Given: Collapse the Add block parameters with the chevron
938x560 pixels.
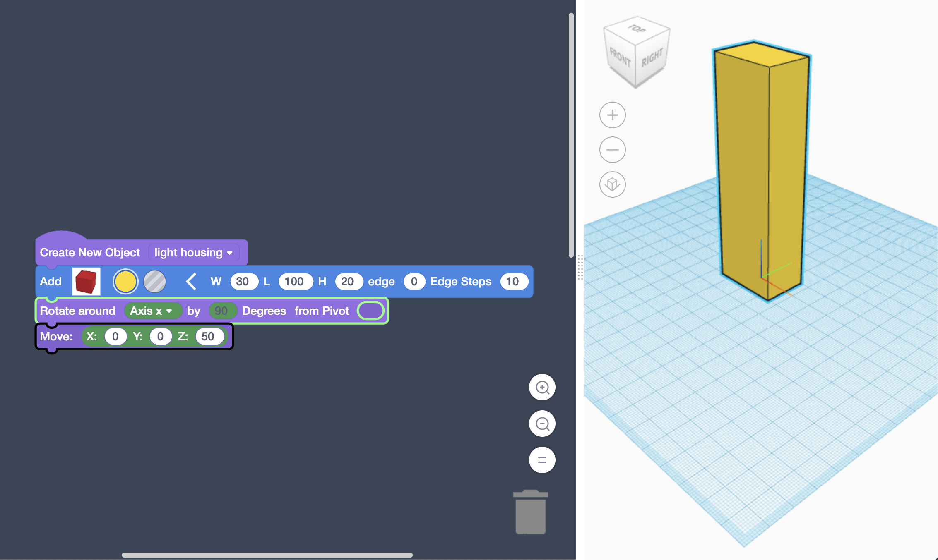Looking at the screenshot, I should point(191,281).
